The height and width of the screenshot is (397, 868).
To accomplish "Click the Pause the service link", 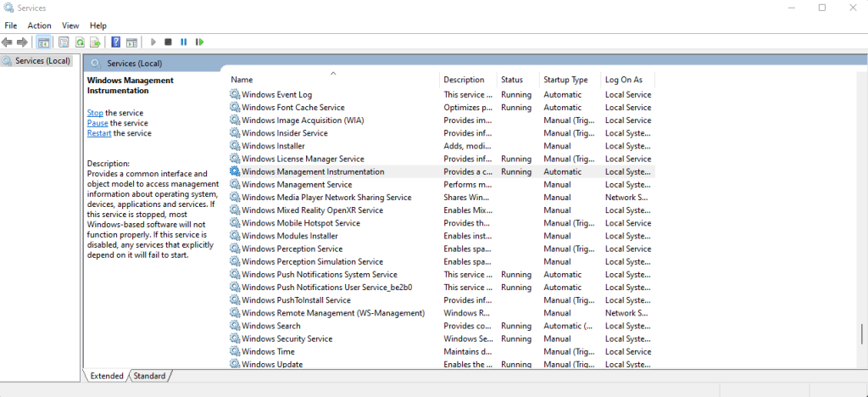I will 97,123.
